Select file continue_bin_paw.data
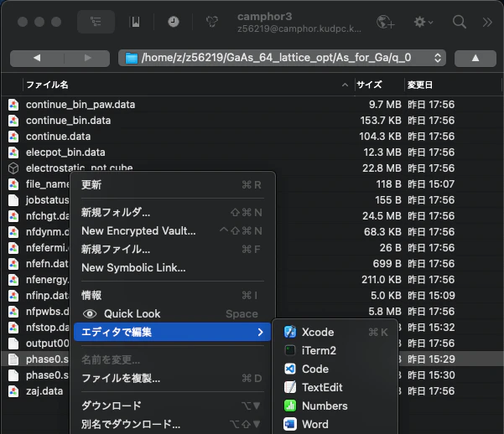The height and width of the screenshot is (434, 504). (x=81, y=105)
